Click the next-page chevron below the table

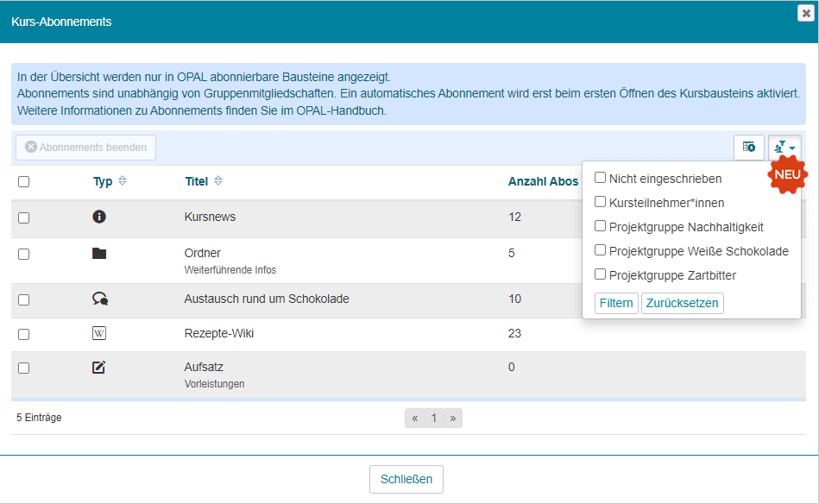click(452, 418)
